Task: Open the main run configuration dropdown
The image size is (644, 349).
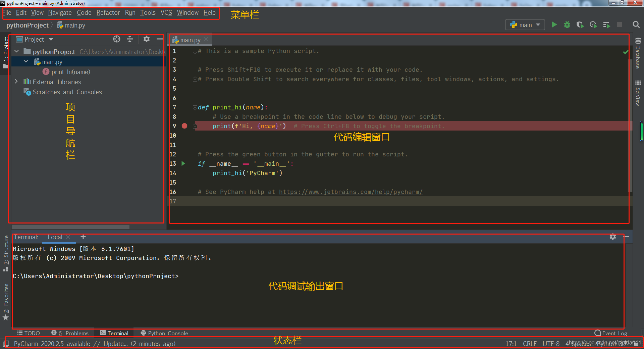Action: 525,25
